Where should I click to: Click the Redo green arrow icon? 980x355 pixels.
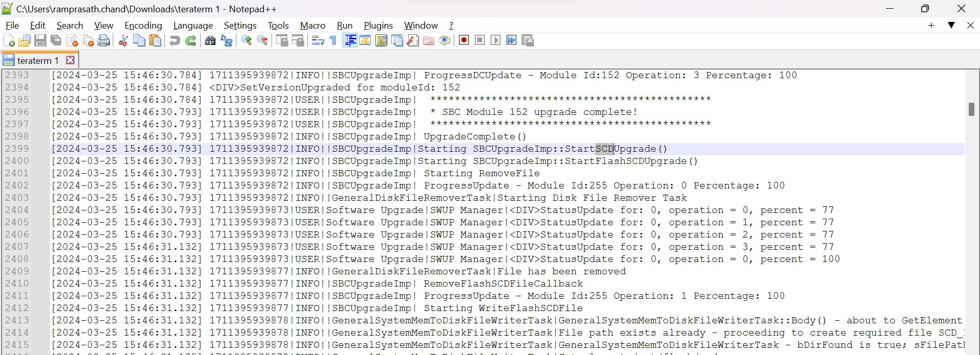tap(191, 41)
